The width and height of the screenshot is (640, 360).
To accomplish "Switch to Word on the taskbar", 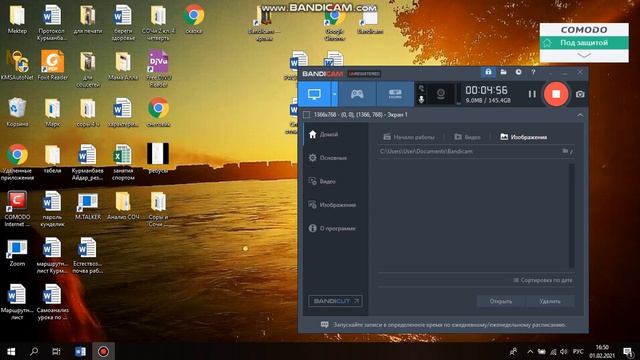I will (80, 351).
